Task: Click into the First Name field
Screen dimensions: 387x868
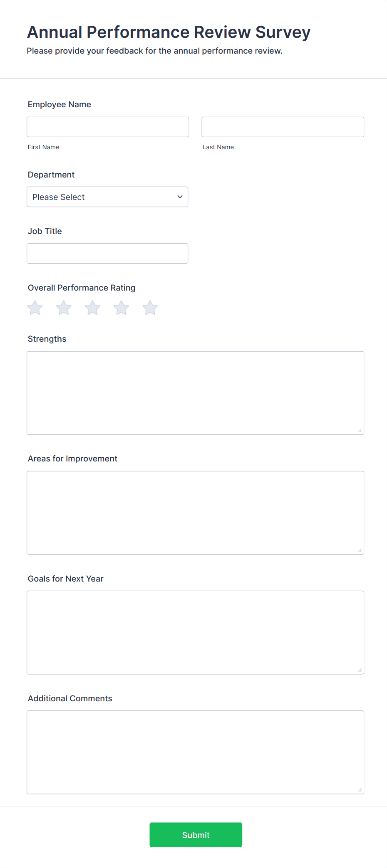Action: [107, 127]
